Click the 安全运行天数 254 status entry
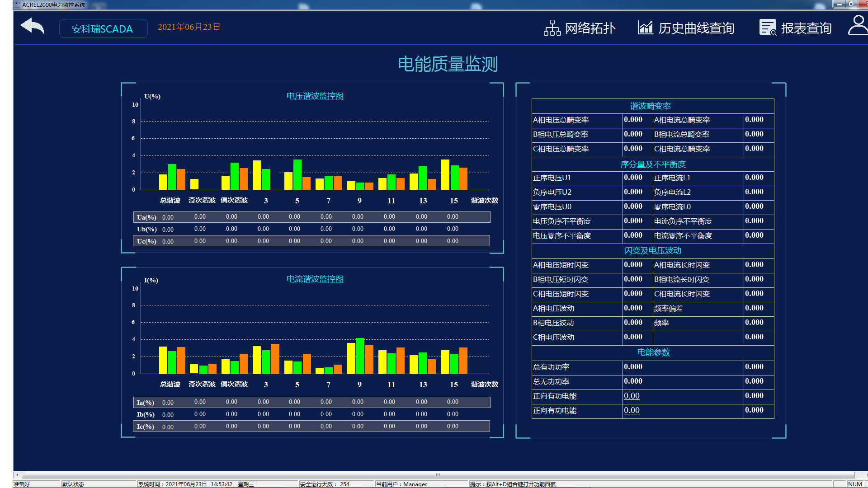 coord(325,484)
